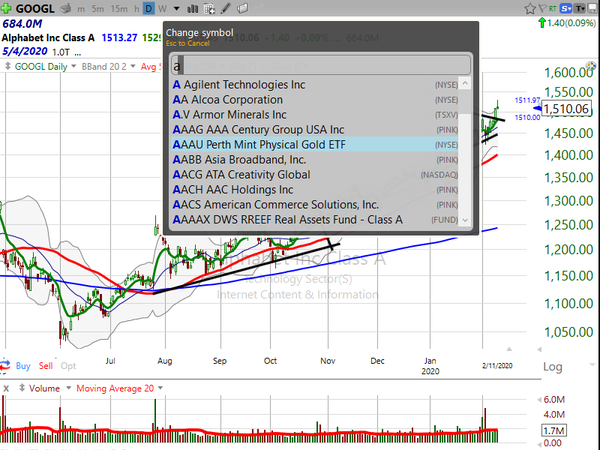Switch to hourly h timeframe
The width and height of the screenshot is (600, 450).
pyautogui.click(x=137, y=8)
